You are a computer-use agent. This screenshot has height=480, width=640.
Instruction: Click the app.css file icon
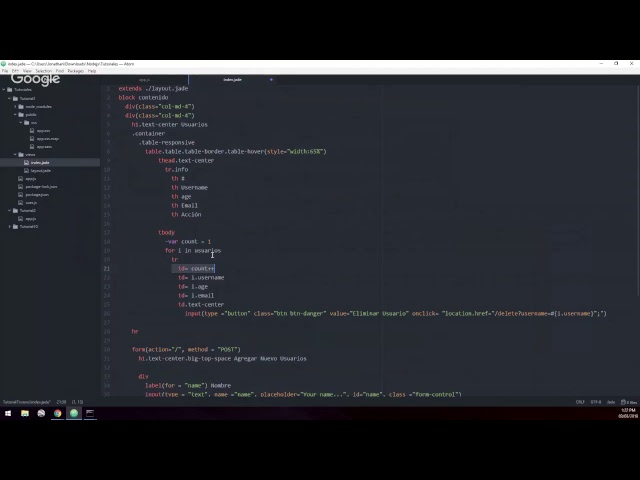tap(32, 131)
